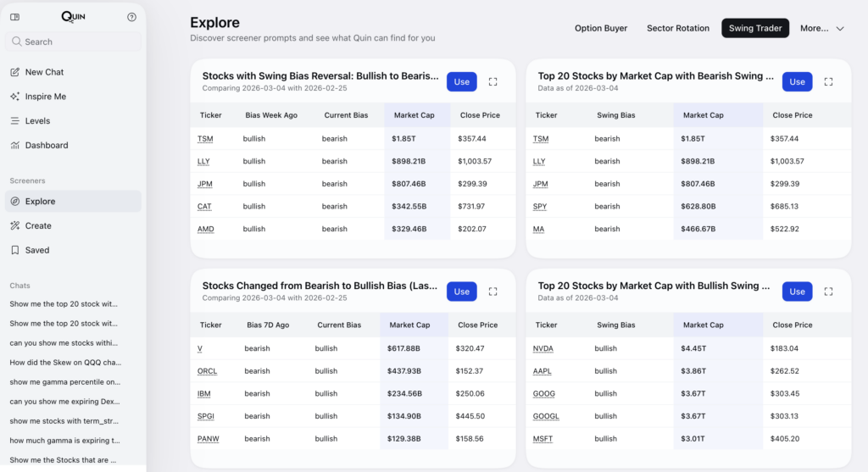Select the Option Buyer tab

tap(601, 28)
